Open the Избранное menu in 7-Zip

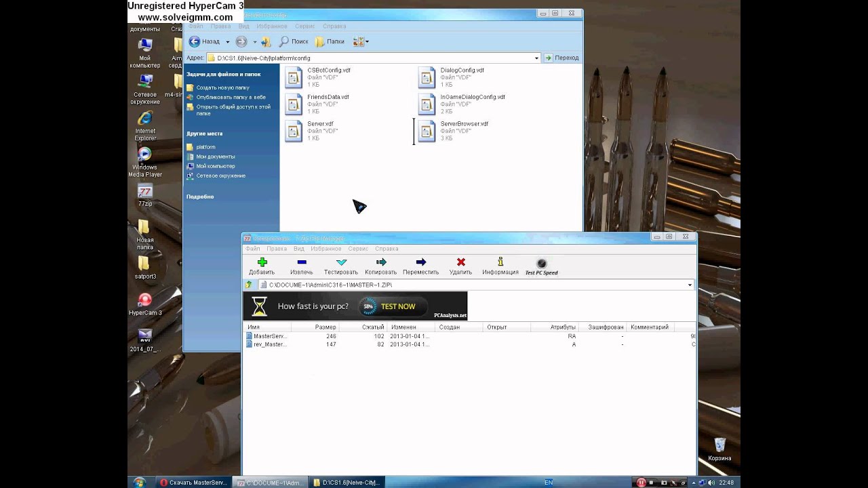coord(326,249)
